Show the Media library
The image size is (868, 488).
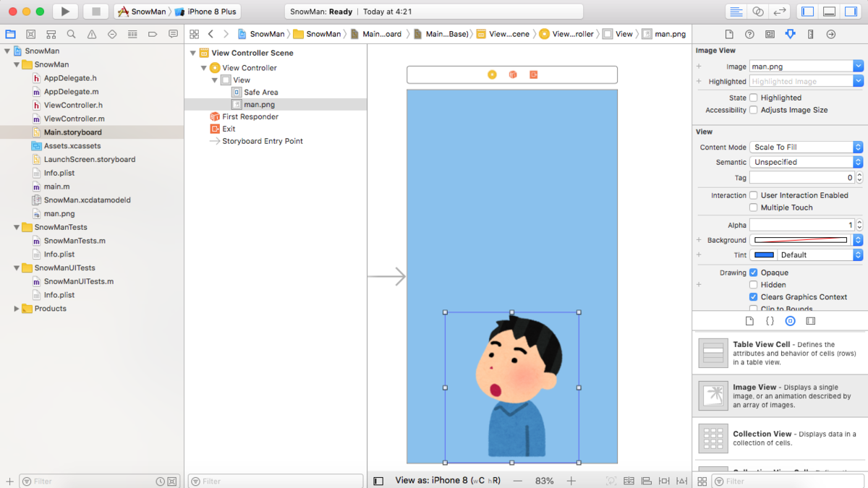coord(810,321)
